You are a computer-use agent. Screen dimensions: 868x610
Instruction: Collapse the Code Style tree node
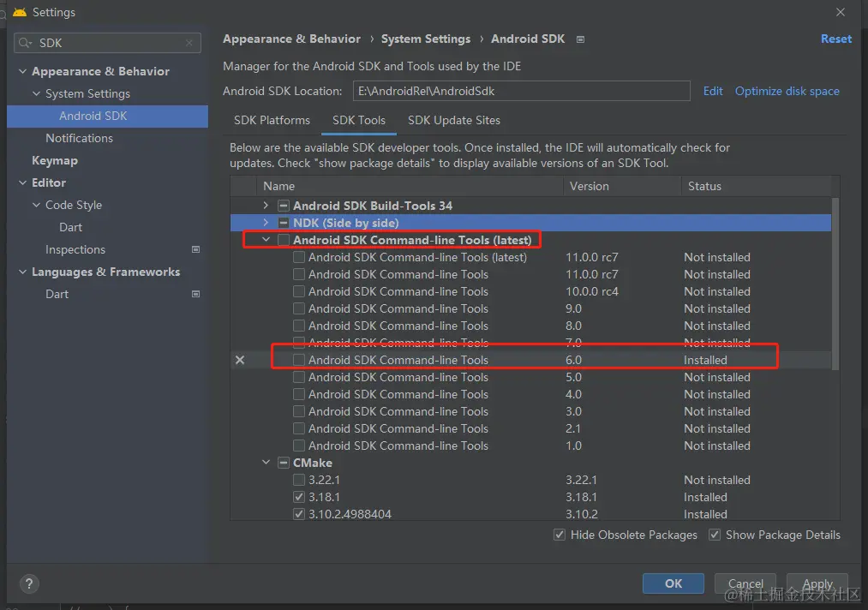pyautogui.click(x=37, y=205)
